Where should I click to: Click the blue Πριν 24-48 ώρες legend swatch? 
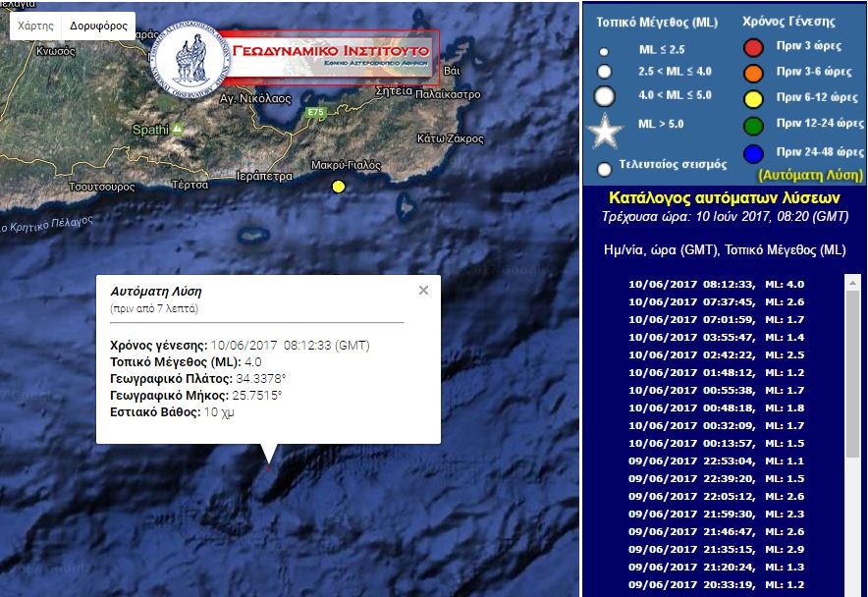753,152
